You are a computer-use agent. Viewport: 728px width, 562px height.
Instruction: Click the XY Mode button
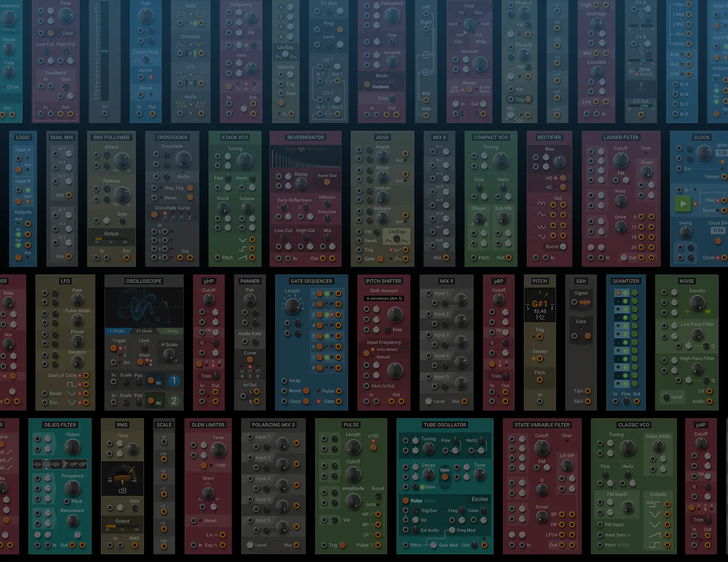click(x=144, y=331)
